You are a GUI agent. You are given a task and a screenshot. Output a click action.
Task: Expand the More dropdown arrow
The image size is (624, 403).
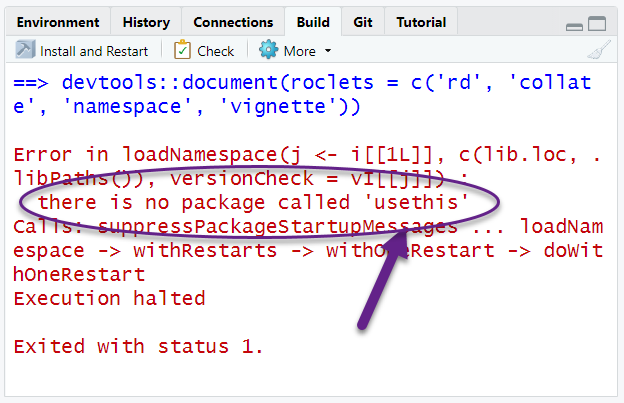328,51
